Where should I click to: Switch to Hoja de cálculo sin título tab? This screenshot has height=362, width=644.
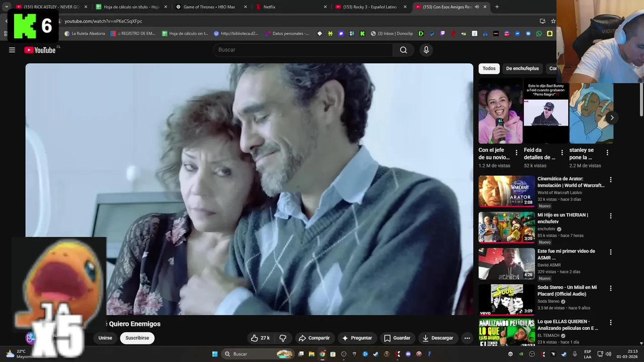click(x=132, y=7)
